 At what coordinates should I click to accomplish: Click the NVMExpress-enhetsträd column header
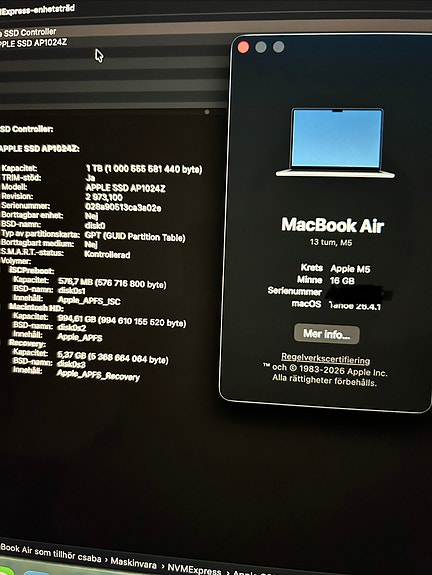[x=37, y=10]
